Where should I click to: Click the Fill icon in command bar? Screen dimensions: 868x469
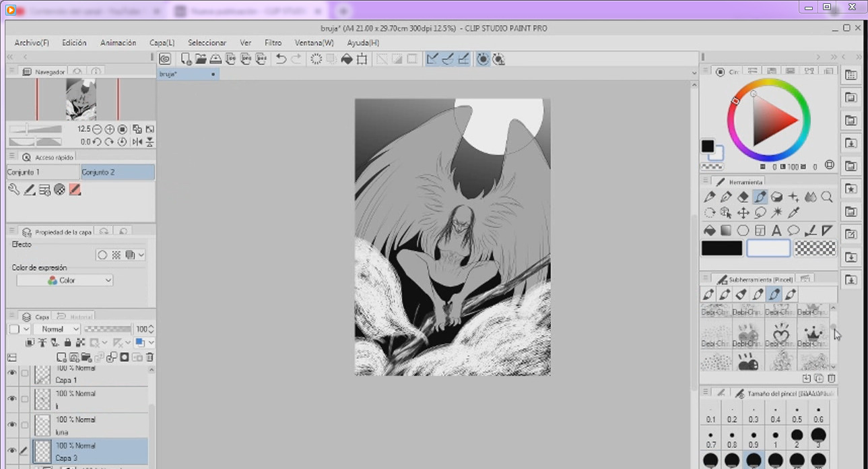347,59
